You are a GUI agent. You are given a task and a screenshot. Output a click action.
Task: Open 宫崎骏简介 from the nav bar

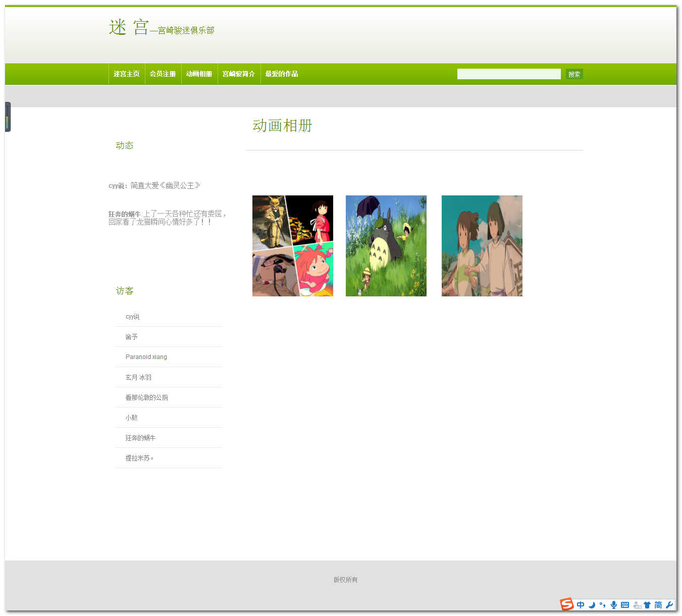(x=239, y=74)
